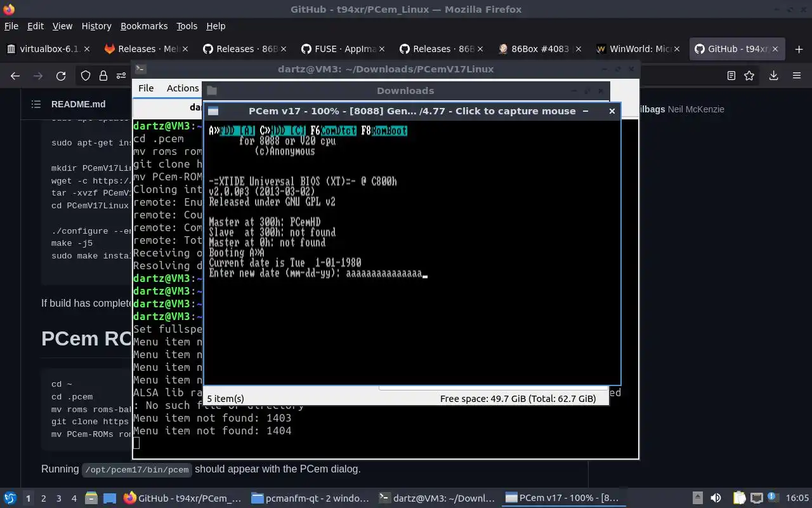Switch to workspace 2 in pager
The image size is (812, 508).
click(43, 498)
